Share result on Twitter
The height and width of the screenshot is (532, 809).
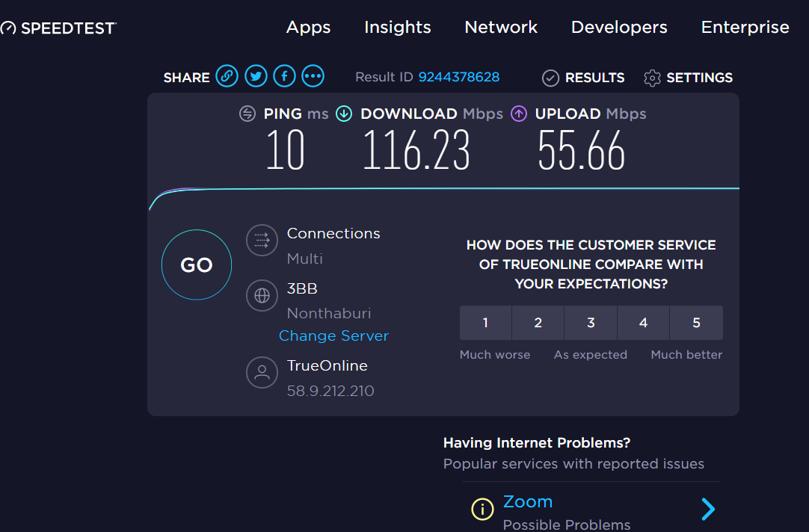256,76
